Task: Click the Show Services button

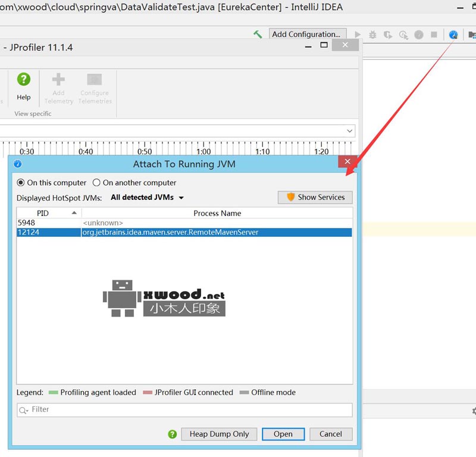Action: click(x=315, y=197)
